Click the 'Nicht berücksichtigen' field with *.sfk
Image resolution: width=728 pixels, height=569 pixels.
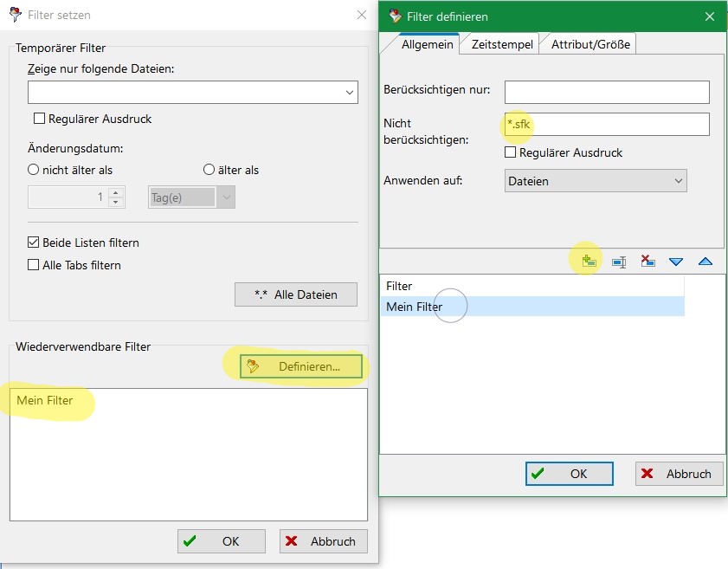pos(607,125)
